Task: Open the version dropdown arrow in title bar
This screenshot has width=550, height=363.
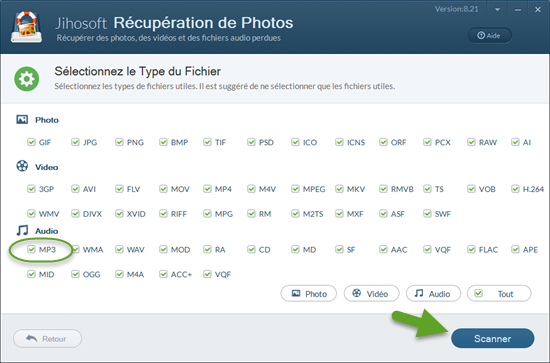Action: point(497,10)
